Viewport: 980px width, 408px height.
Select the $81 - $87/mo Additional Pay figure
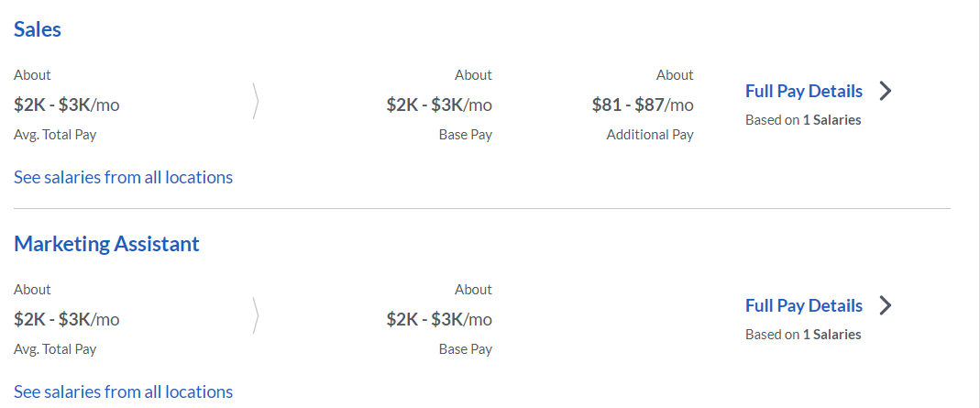click(643, 105)
